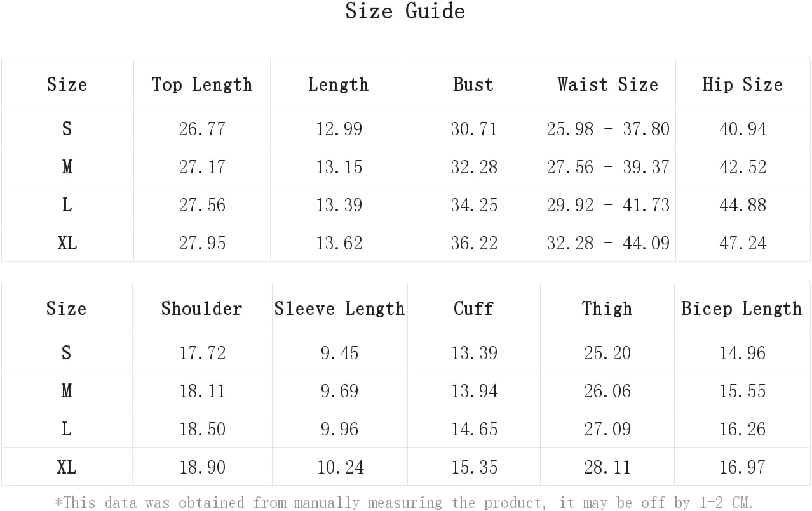Click the Thigh column header

tap(607, 309)
